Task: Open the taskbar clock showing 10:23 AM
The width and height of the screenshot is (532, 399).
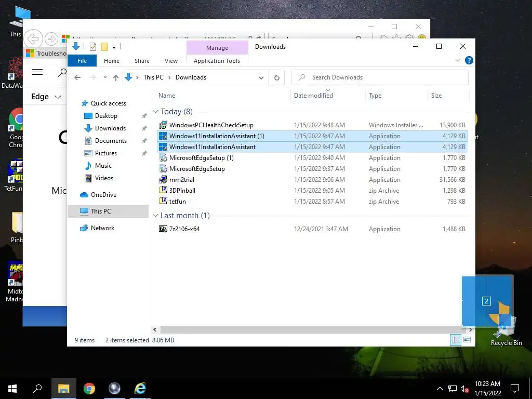Action: pos(487,389)
